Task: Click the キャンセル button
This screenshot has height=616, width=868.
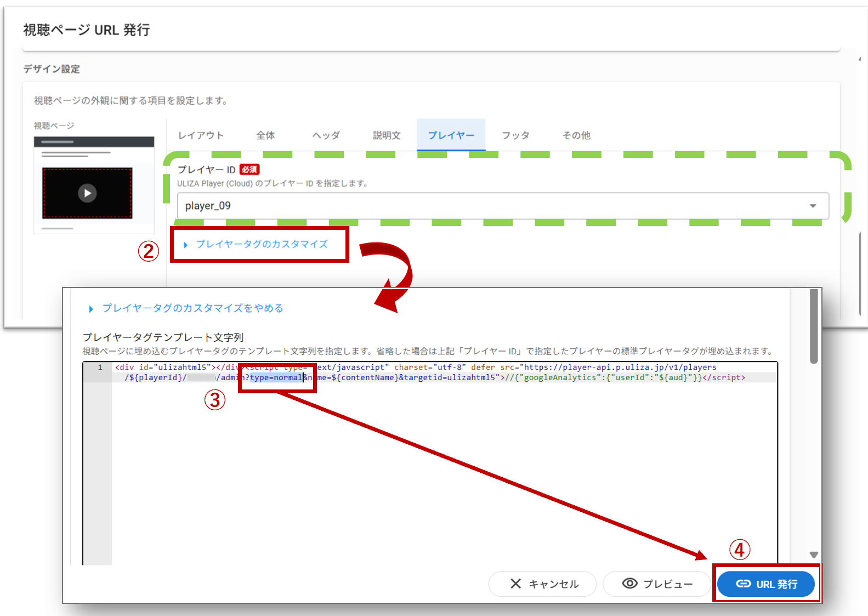Action: point(542,584)
